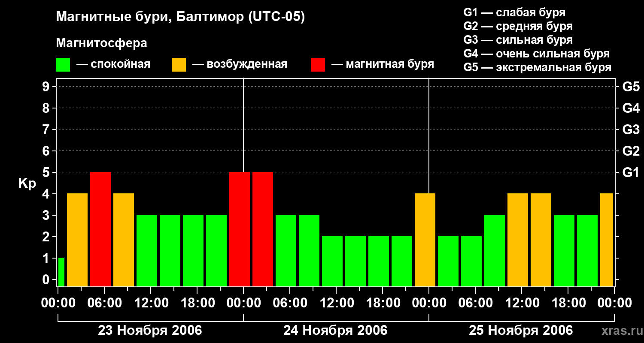Click the 'G5 — экстремальная буря' legend line
Screen dimensions: 644x343
click(538, 67)
